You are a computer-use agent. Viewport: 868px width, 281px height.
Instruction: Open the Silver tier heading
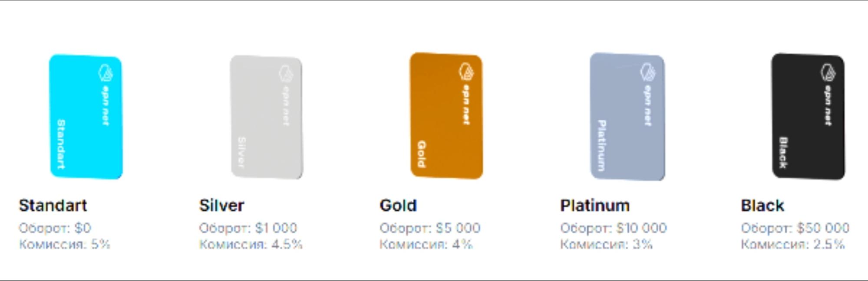222,206
